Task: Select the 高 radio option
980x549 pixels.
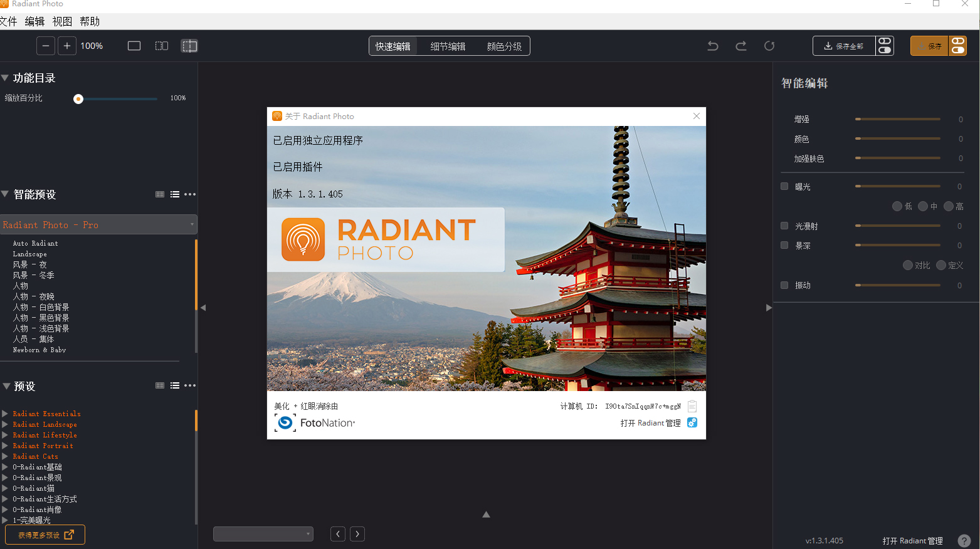Action: pyautogui.click(x=949, y=206)
